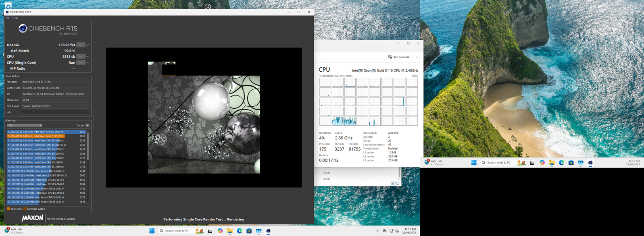644x236 pixels.
Task: Click the ranking list vertical scrollbar
Action: 88,167
